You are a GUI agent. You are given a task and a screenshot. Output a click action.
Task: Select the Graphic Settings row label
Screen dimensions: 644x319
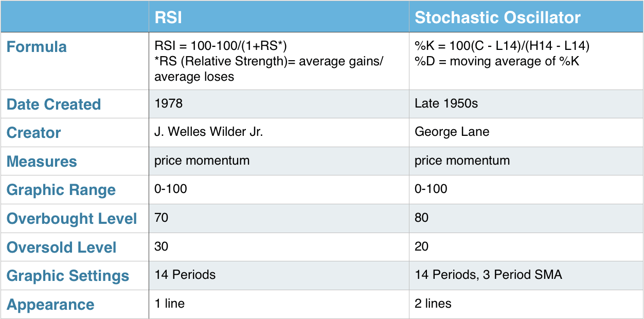point(68,276)
